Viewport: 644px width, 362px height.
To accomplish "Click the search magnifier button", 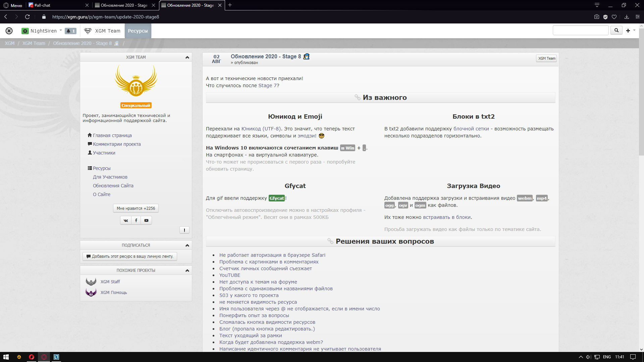I will (616, 31).
